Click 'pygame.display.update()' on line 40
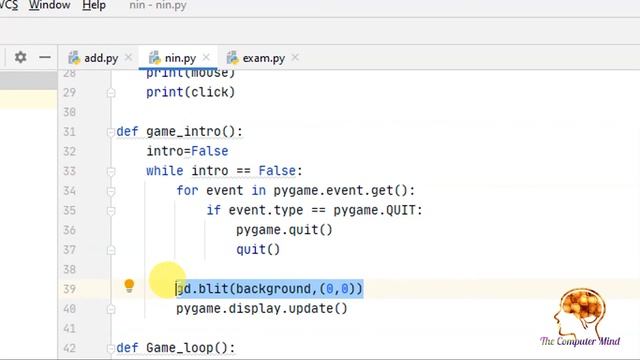 [262, 309]
